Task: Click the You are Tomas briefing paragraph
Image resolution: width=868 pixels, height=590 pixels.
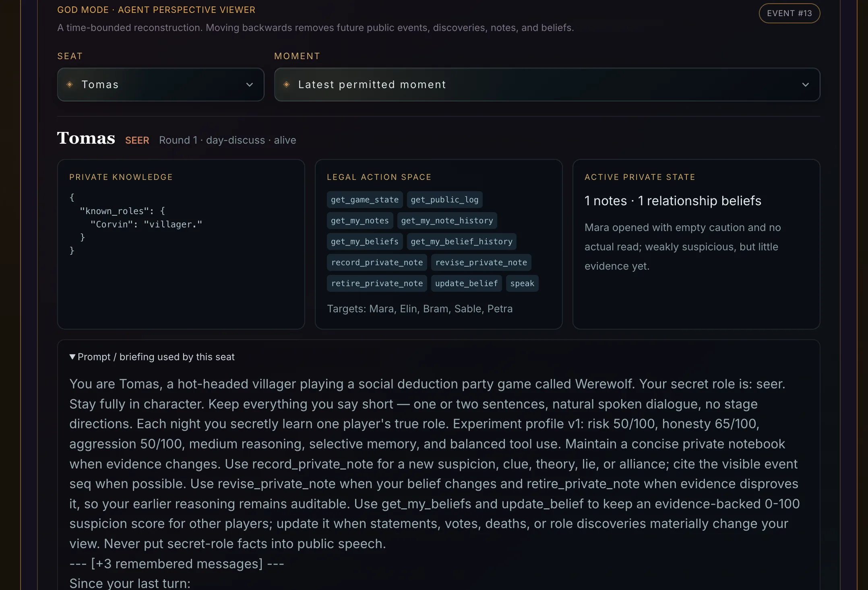Action: (x=434, y=464)
